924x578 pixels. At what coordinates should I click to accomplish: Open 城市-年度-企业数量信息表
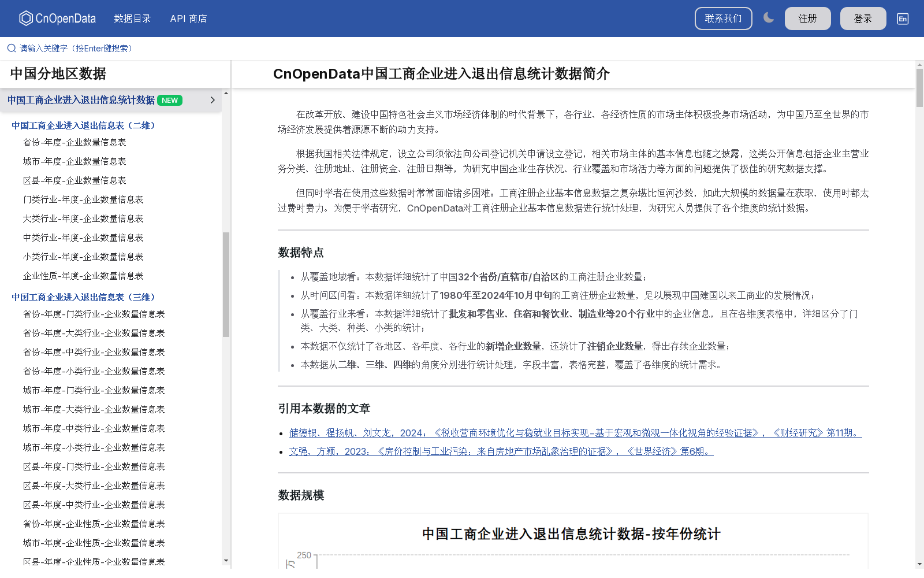[x=74, y=161]
